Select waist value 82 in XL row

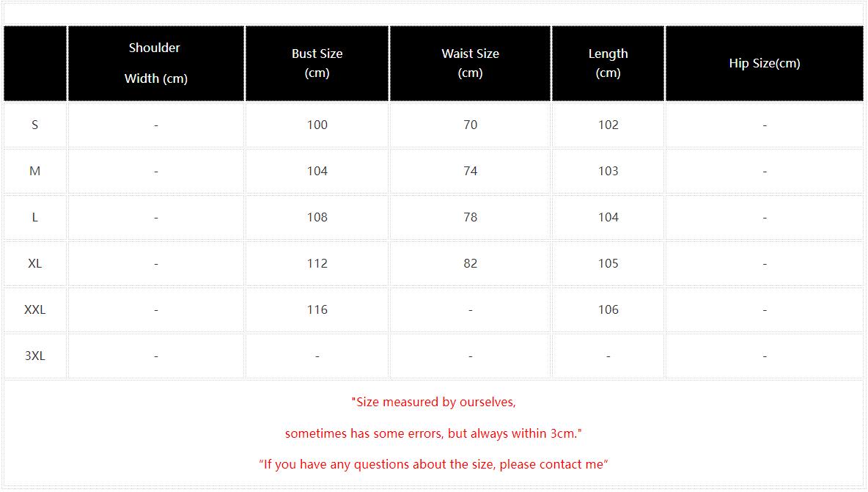[471, 263]
